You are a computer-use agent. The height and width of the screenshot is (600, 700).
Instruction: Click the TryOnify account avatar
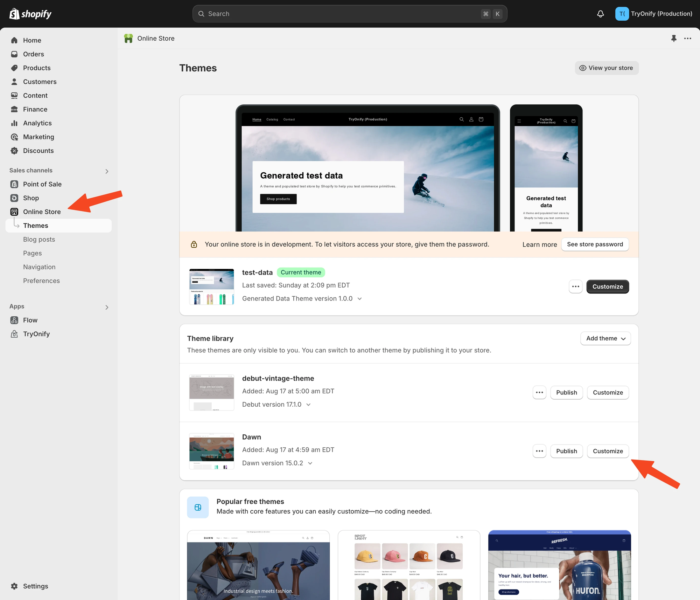(622, 14)
